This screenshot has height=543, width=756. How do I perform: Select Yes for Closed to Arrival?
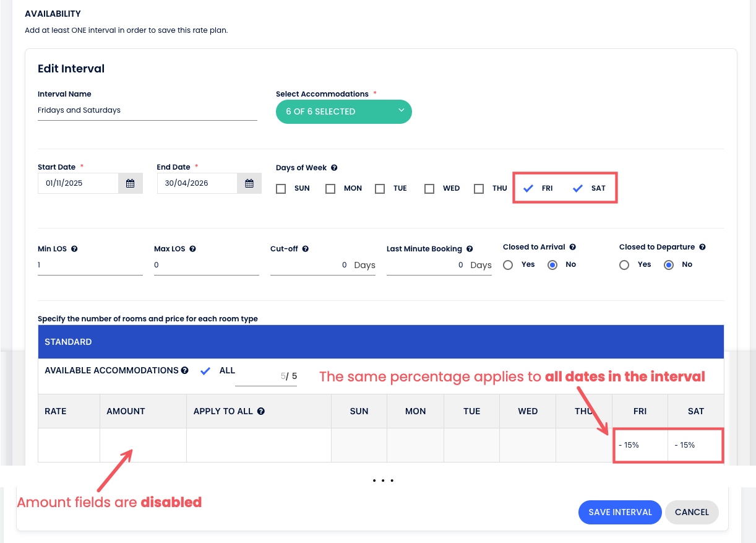508,265
